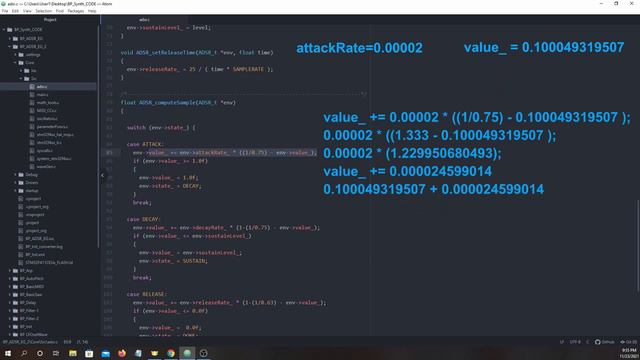Viewport: 640px width, 360px height.
Task: Expand the startup folder
Action: tap(16, 191)
